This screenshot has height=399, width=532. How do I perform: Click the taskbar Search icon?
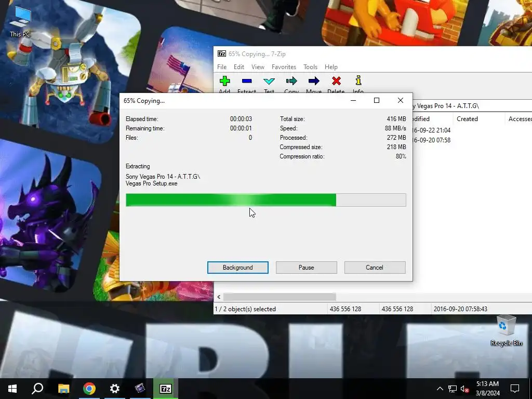pos(37,389)
